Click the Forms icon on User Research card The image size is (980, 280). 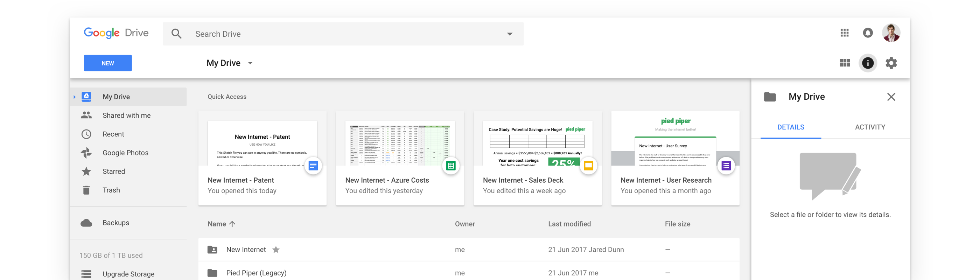tap(726, 166)
